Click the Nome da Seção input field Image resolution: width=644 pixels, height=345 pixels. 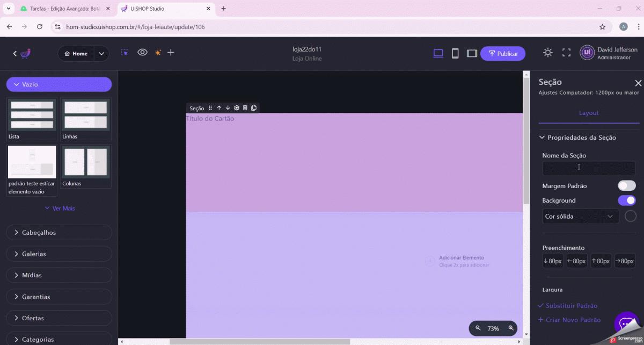[589, 168]
